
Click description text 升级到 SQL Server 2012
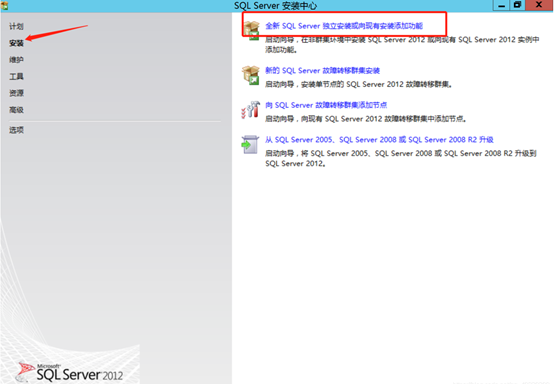[401, 158]
